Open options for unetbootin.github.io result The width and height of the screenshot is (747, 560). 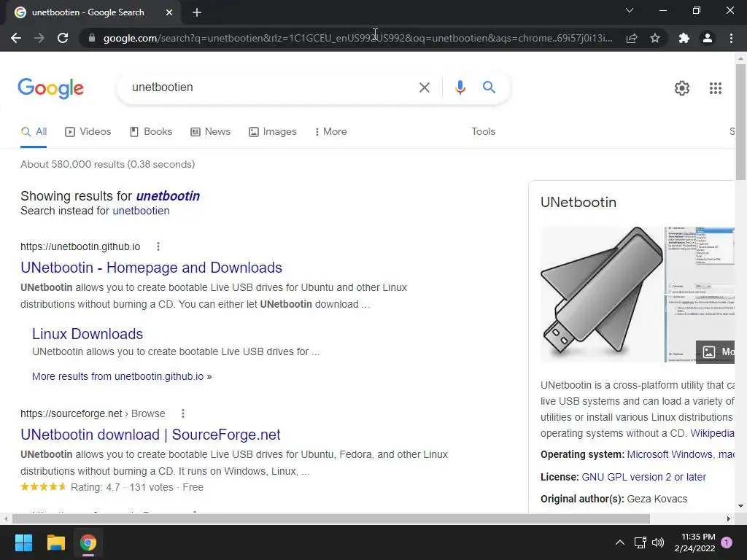coord(158,246)
